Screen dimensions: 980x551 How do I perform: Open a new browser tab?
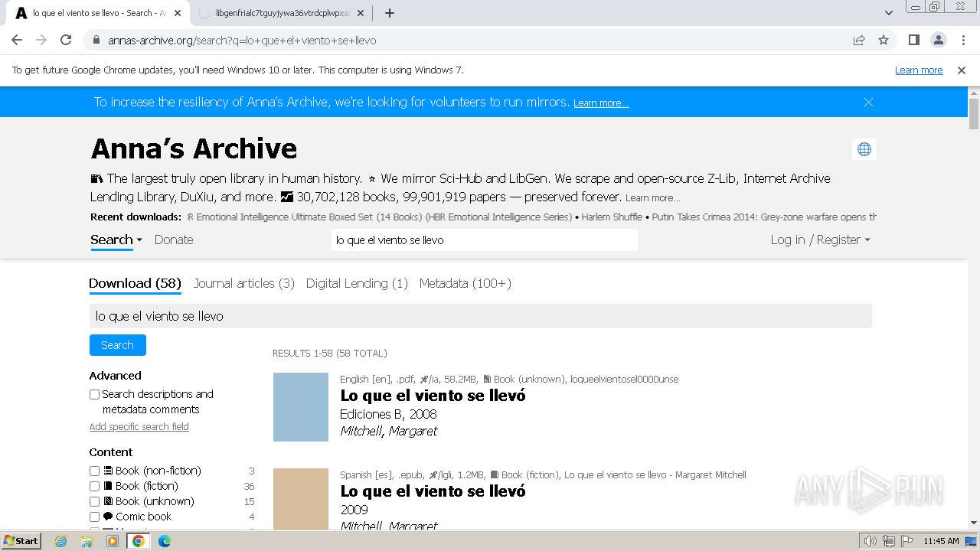pos(390,13)
